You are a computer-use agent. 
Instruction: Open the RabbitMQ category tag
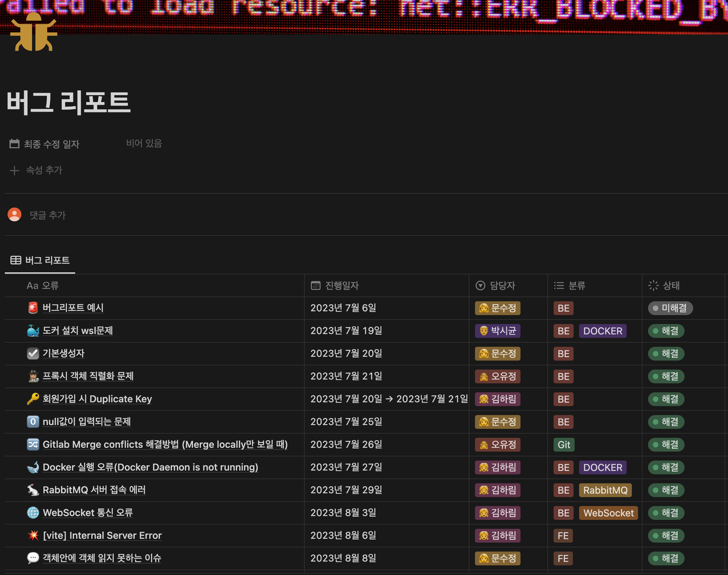(x=605, y=490)
